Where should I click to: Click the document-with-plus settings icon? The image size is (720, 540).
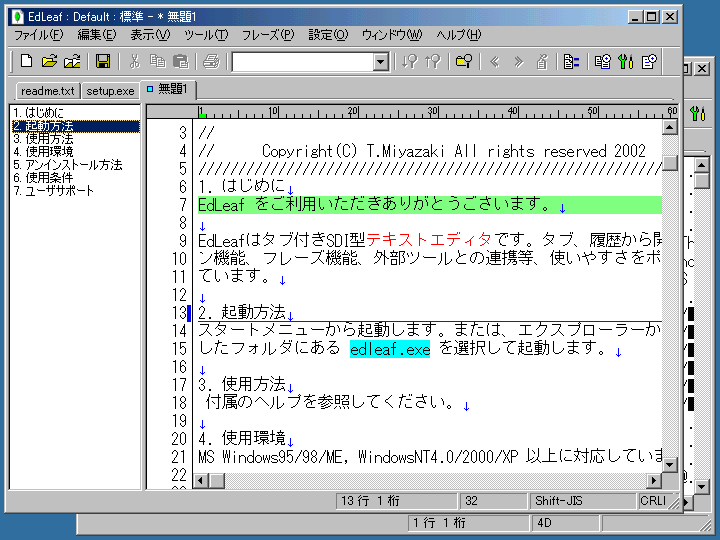[602, 61]
